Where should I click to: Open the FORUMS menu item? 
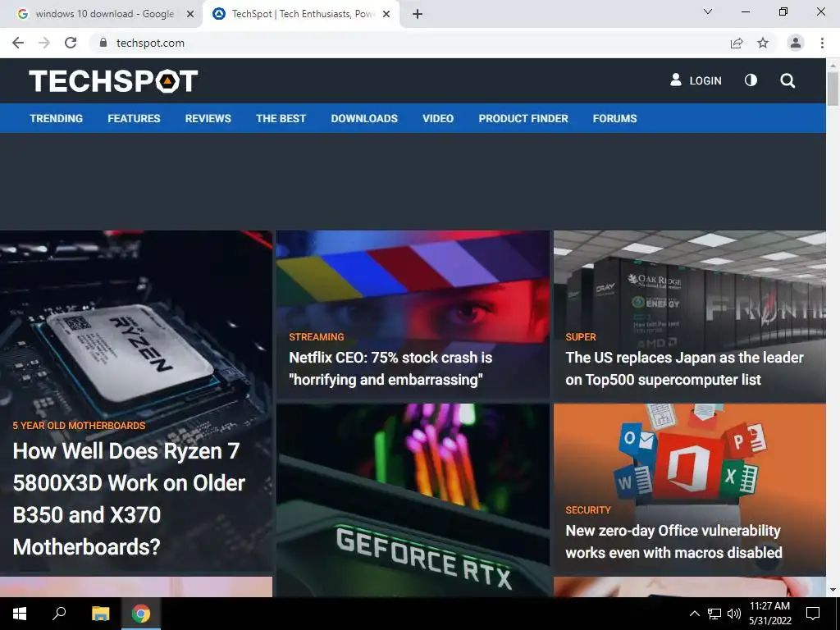click(x=614, y=118)
